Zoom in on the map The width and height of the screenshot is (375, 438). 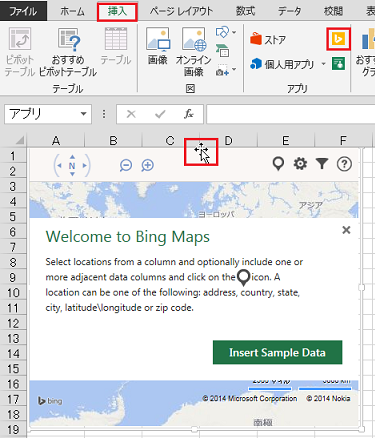147,165
